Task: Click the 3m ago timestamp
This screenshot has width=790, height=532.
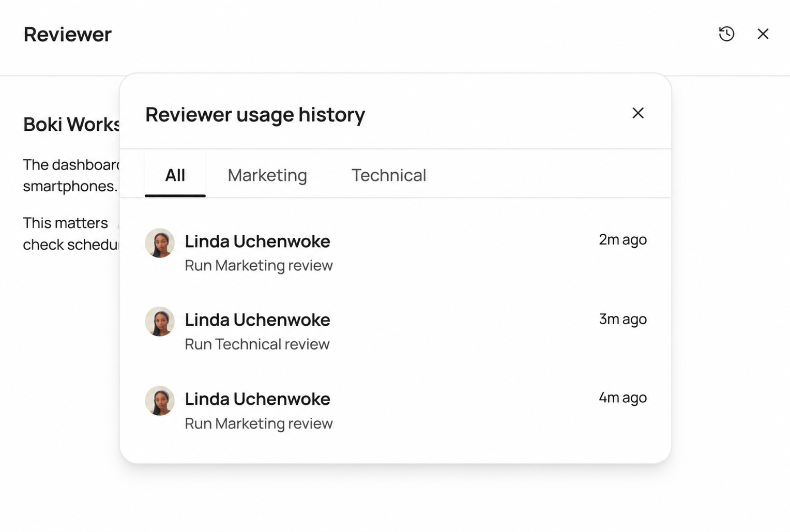Action: coord(623,320)
